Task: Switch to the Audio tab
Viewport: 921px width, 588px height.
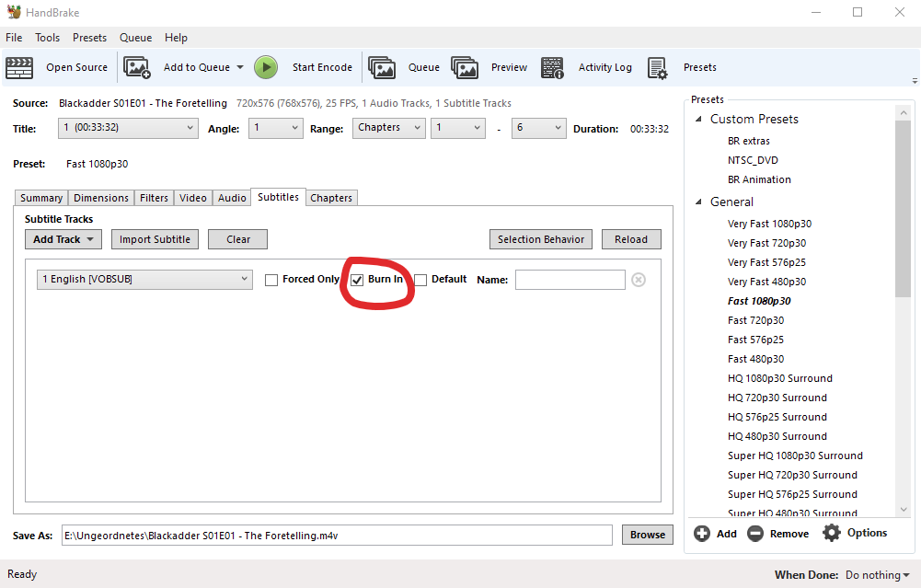Action: pos(232,198)
